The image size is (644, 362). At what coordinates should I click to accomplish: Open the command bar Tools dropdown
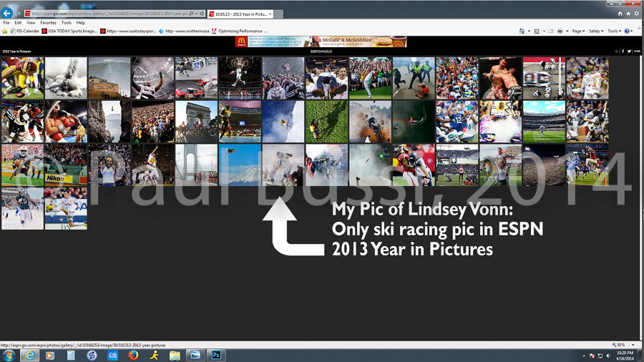615,31
